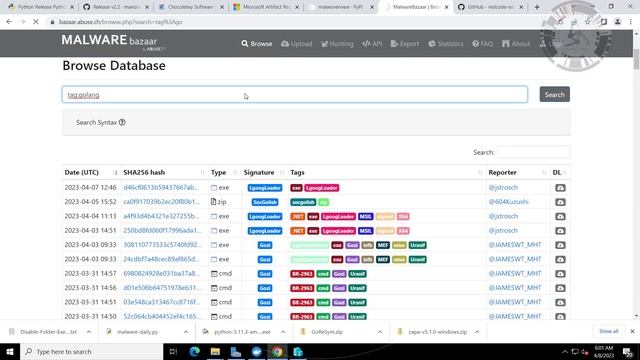This screenshot has width=640, height=360.
Task: Bookmark this page with the star icon
Action: (588, 22)
